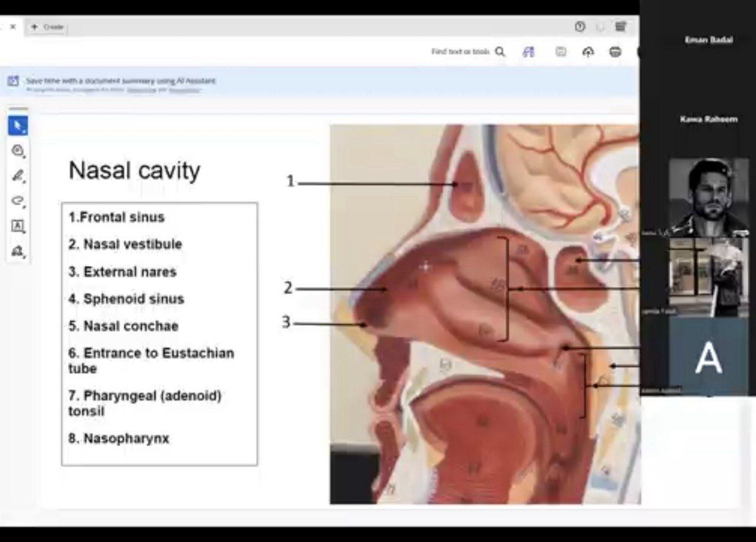Viewport: 756px width, 542px height.
Task: Select the freehand draw lasso tool
Action: tap(18, 202)
